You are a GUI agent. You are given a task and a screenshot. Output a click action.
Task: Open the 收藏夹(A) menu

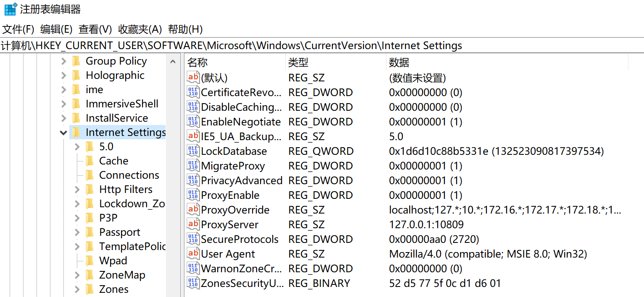tap(140, 29)
